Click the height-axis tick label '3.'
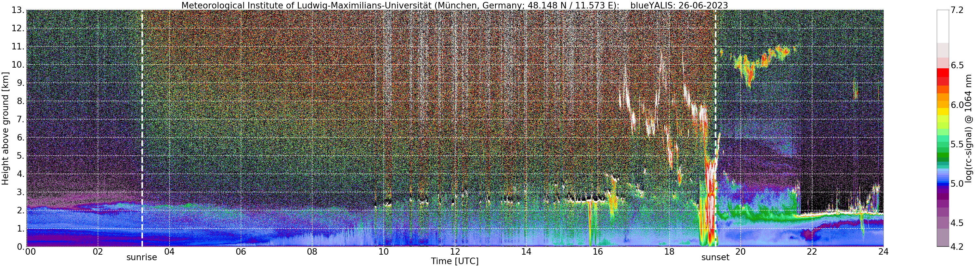The height and width of the screenshot is (268, 980). coord(20,192)
